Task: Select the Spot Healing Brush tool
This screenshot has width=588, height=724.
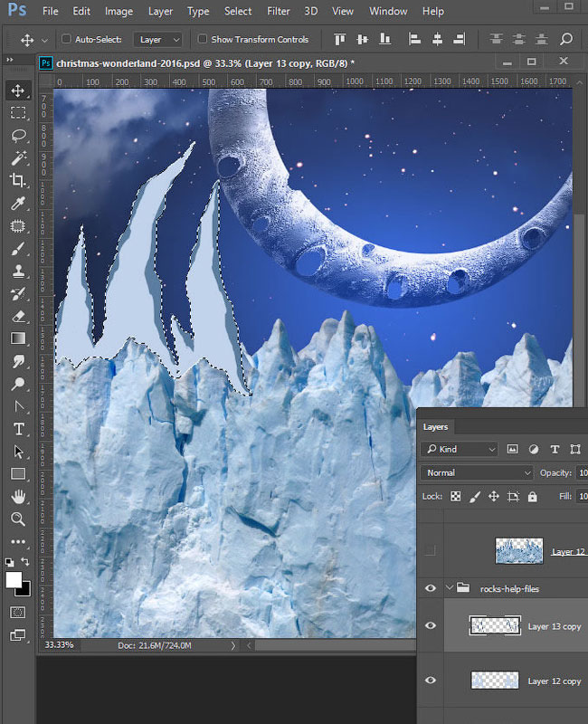Action: click(18, 225)
